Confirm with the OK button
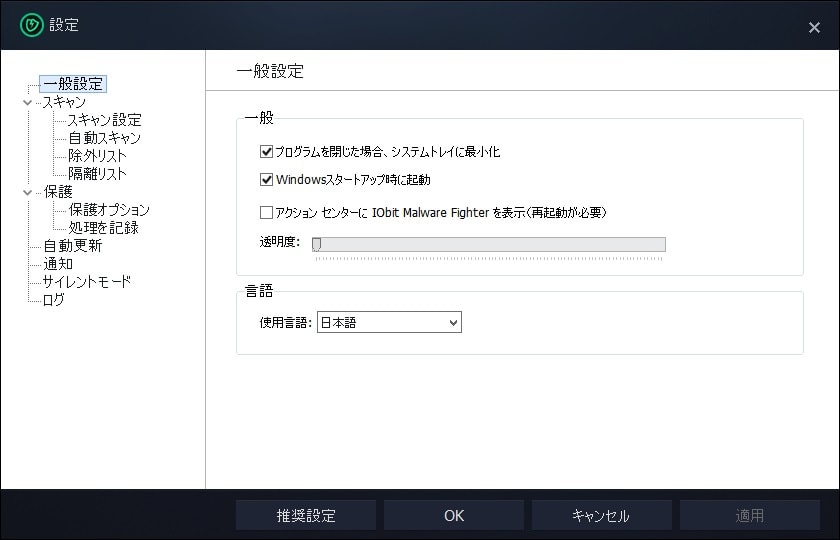 pyautogui.click(x=454, y=515)
